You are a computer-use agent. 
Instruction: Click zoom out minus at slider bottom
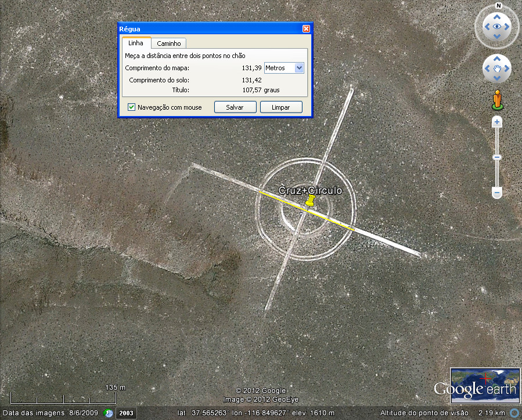coord(497,192)
